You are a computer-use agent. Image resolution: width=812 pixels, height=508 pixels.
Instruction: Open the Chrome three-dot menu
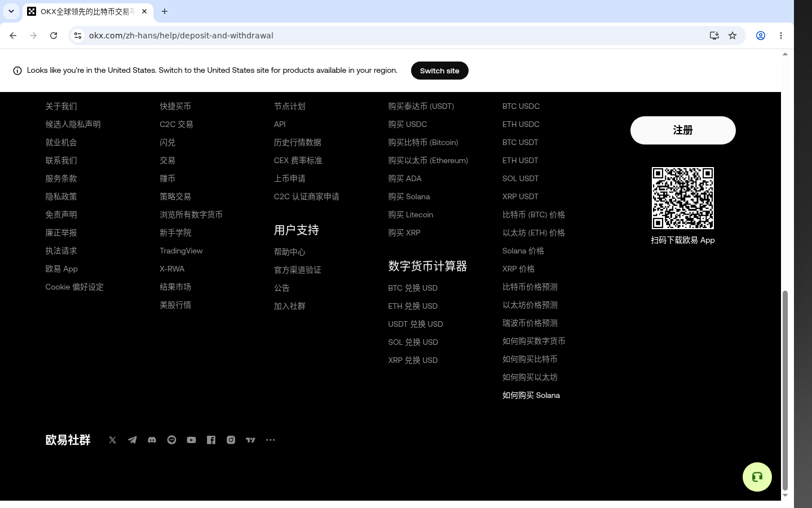pyautogui.click(x=781, y=36)
